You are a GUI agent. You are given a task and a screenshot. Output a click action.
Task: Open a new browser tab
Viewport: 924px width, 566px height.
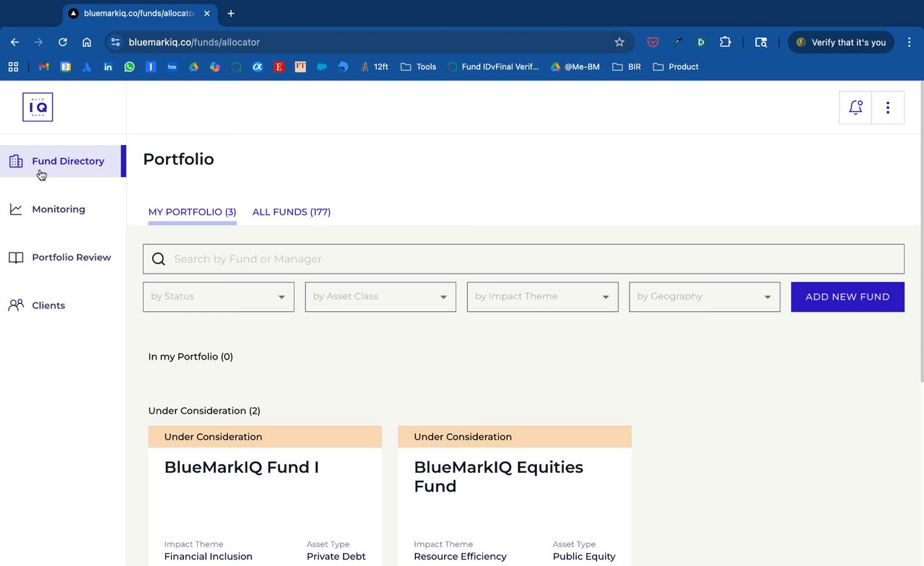tap(231, 13)
